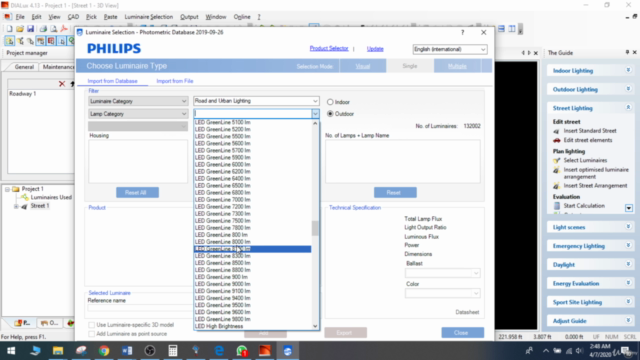Viewport: 640px width, 360px height.
Task: Click the horizontal split window icon in the toolbar
Action: 501,29
